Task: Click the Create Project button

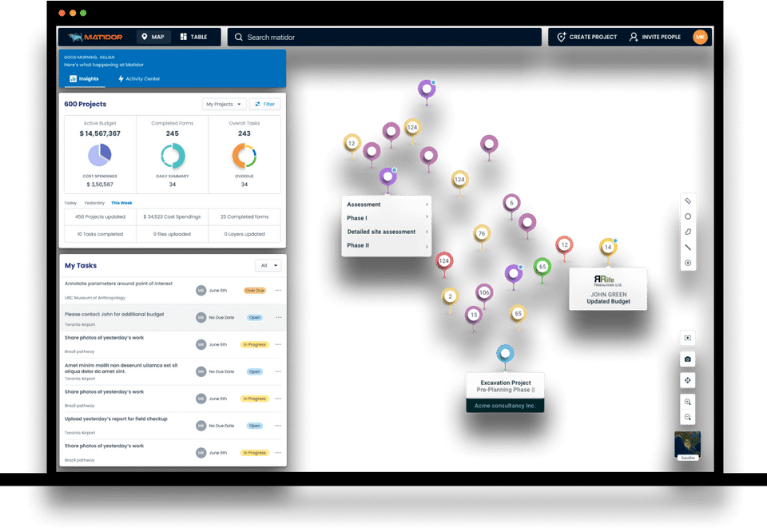Action: [587, 38]
